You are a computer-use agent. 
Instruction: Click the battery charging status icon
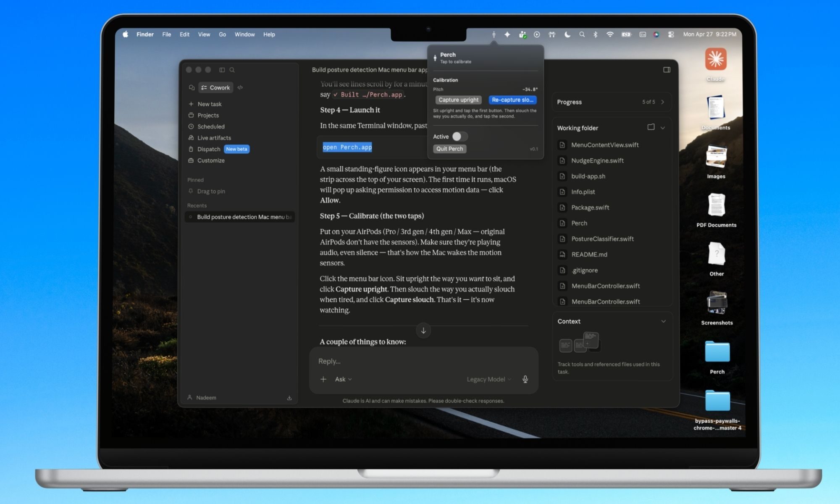626,34
